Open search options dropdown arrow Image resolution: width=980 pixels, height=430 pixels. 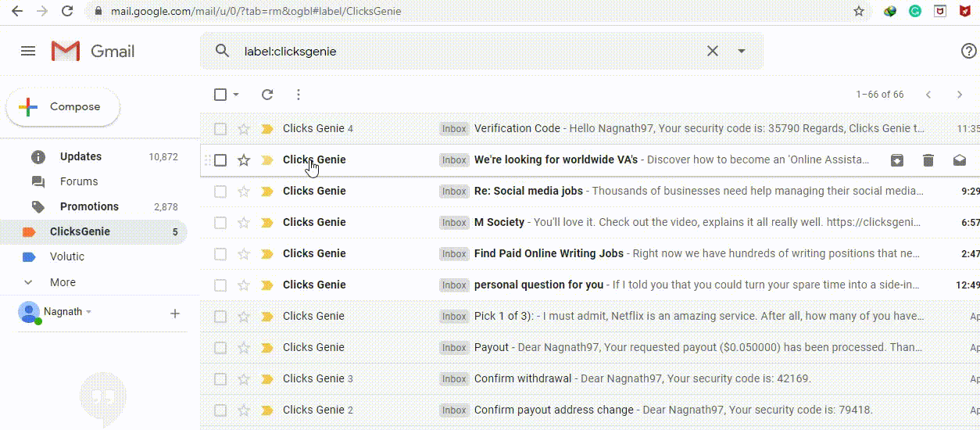coord(742,51)
